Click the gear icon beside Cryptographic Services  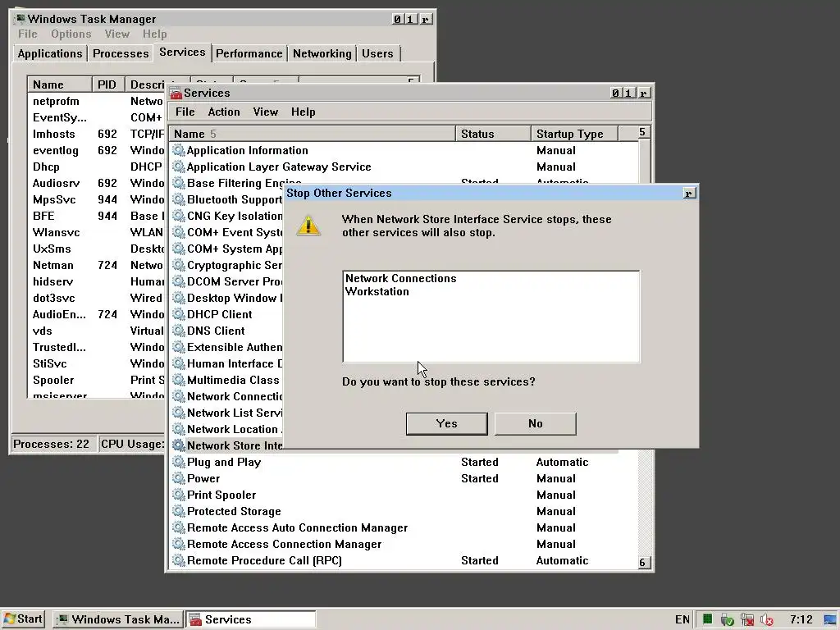click(178, 265)
